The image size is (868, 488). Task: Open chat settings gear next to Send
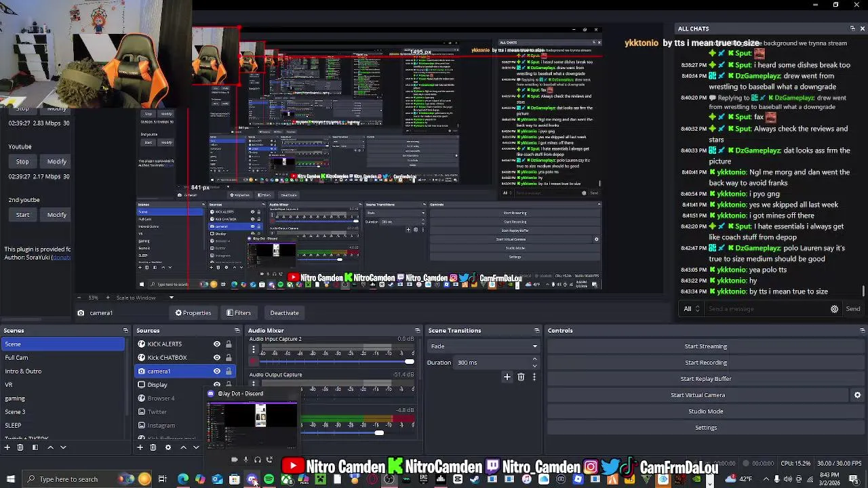click(x=834, y=309)
